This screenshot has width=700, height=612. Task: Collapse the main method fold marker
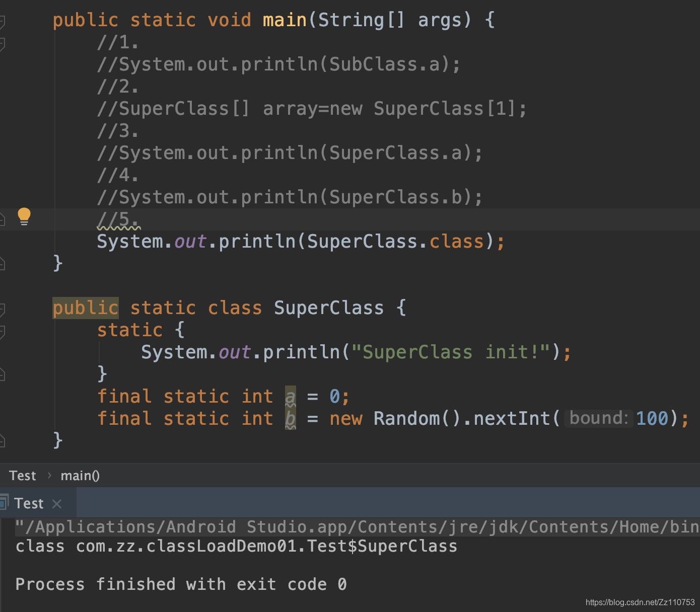coord(2,22)
